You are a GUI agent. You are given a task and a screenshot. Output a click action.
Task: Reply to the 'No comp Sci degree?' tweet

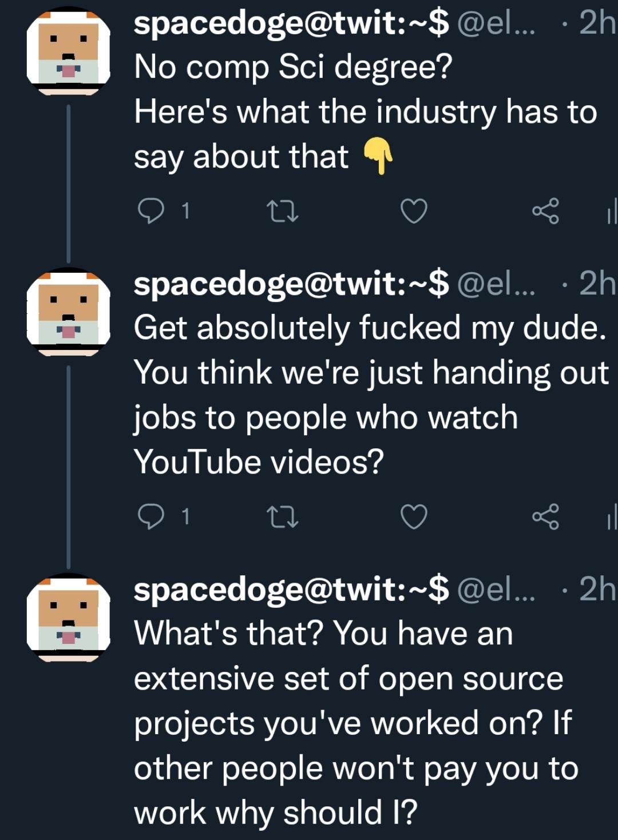(x=151, y=212)
